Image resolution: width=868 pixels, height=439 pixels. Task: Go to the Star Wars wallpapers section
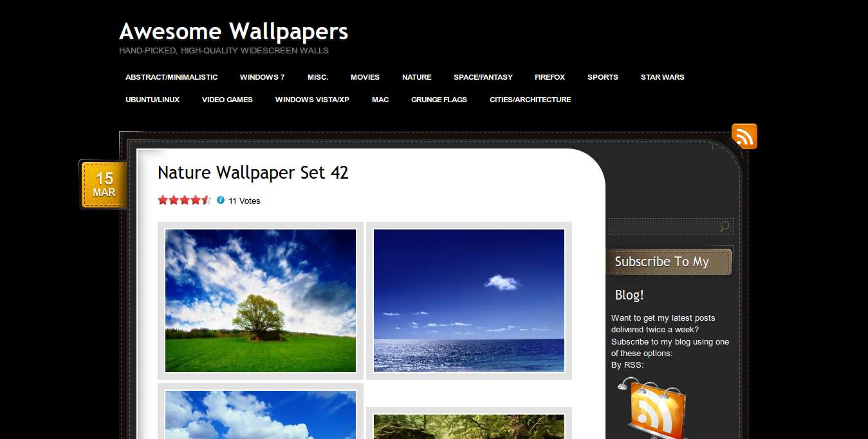(x=662, y=77)
